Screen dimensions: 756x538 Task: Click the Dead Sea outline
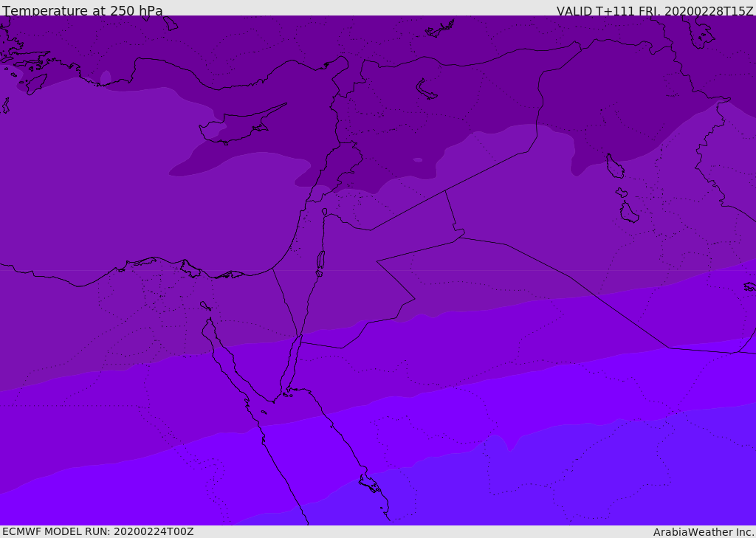coord(320,261)
